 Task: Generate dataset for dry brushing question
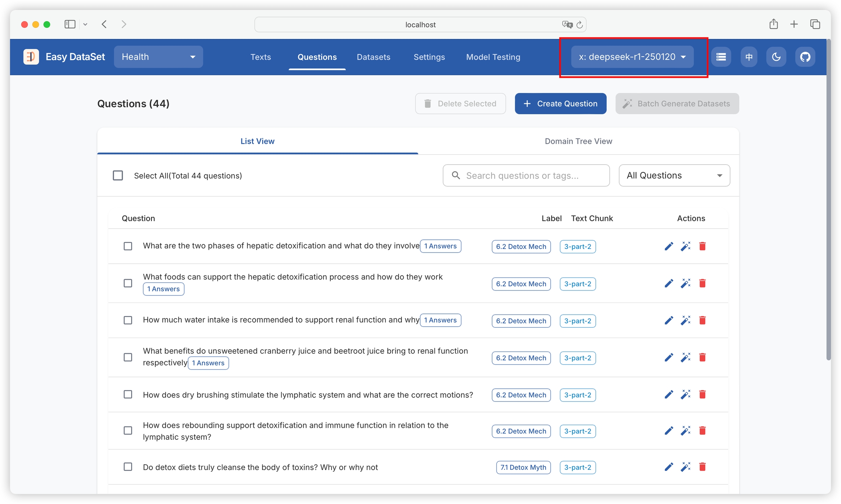tap(686, 395)
